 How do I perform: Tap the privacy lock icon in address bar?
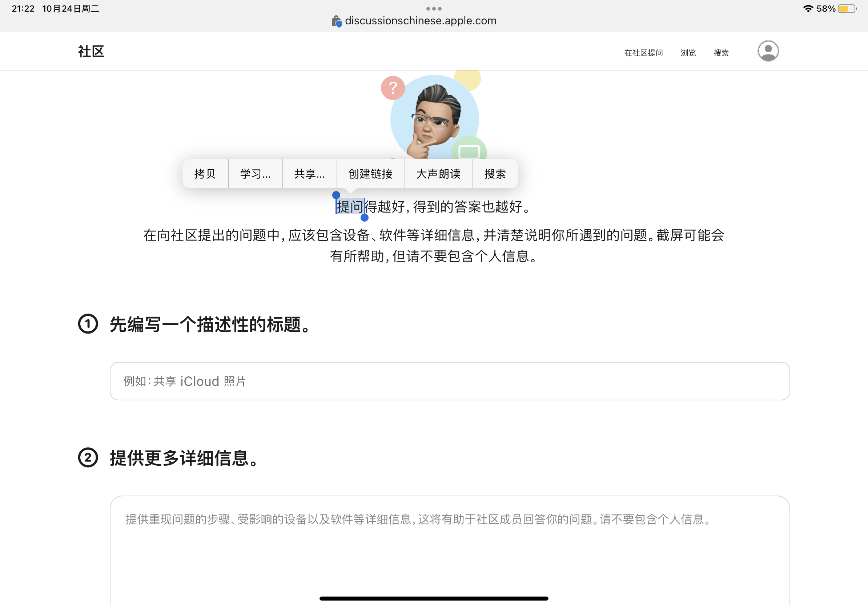coord(336,21)
